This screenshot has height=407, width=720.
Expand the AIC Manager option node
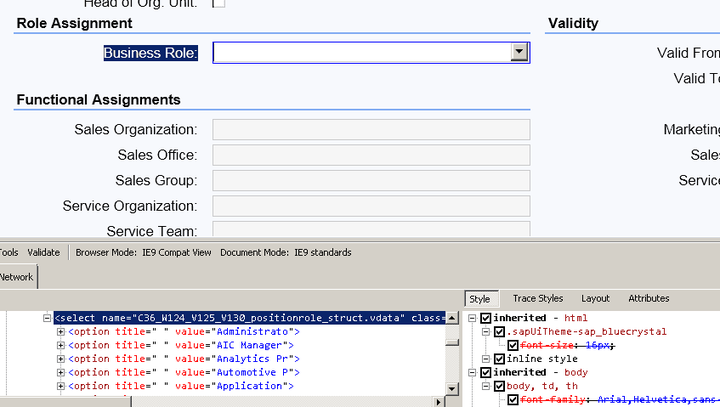coord(61,345)
